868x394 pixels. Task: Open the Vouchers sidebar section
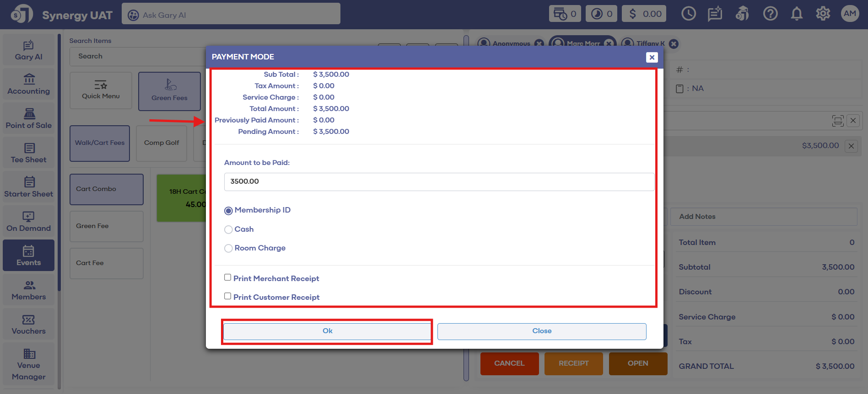(28, 325)
